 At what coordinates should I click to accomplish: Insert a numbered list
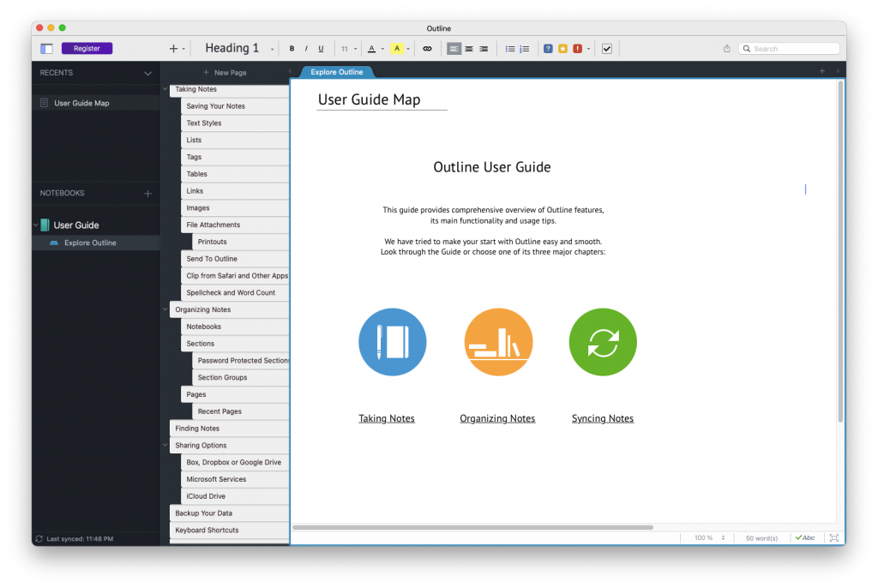click(525, 49)
